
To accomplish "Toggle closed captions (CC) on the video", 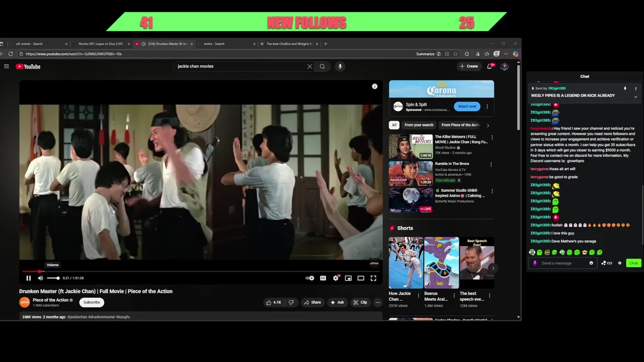I will coord(323,278).
